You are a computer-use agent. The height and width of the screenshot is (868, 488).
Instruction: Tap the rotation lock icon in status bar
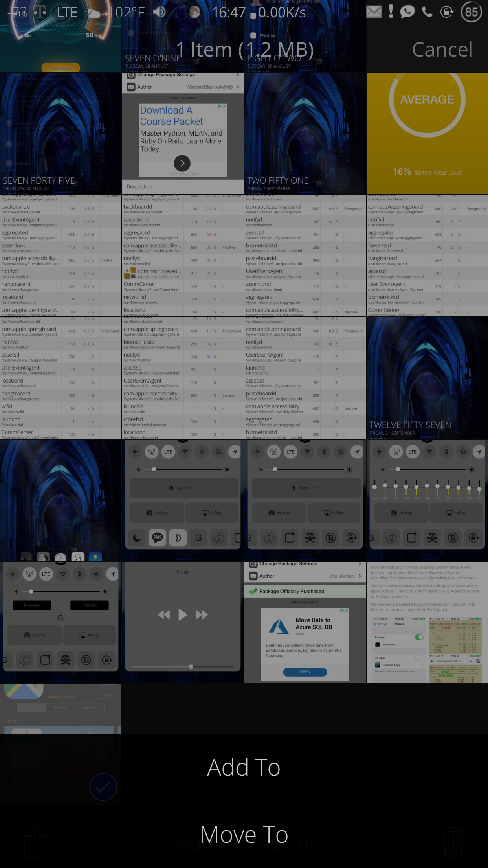click(x=446, y=12)
